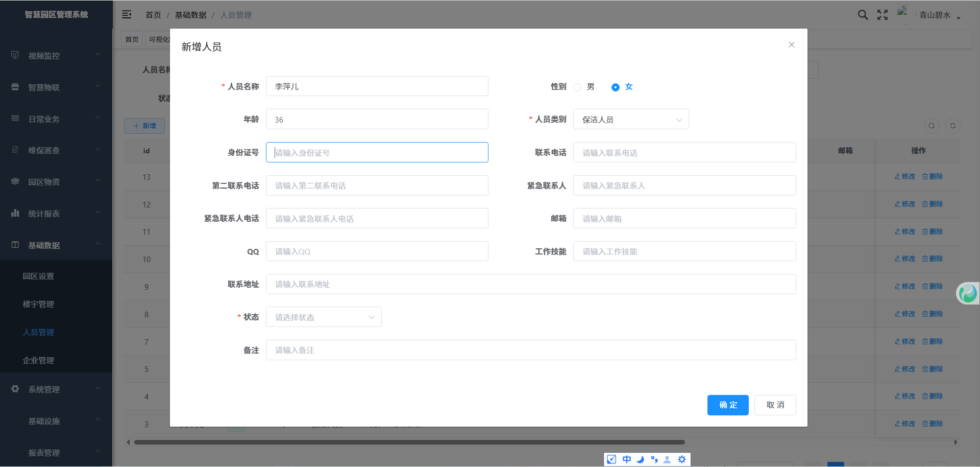This screenshot has width=980, height=467.
Task: Click the refresh icon above the table
Action: point(952,126)
